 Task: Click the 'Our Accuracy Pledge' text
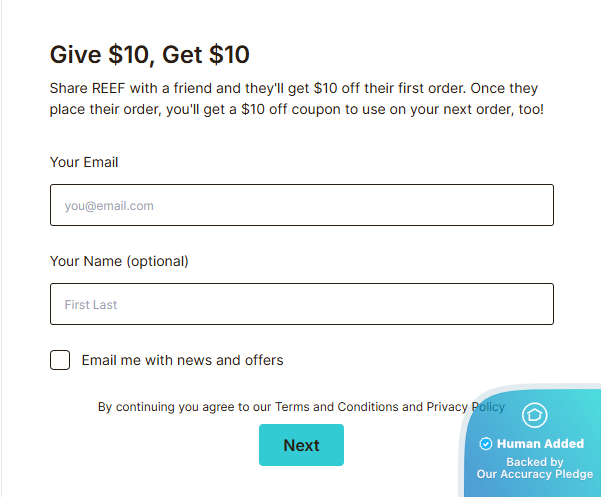click(x=535, y=474)
